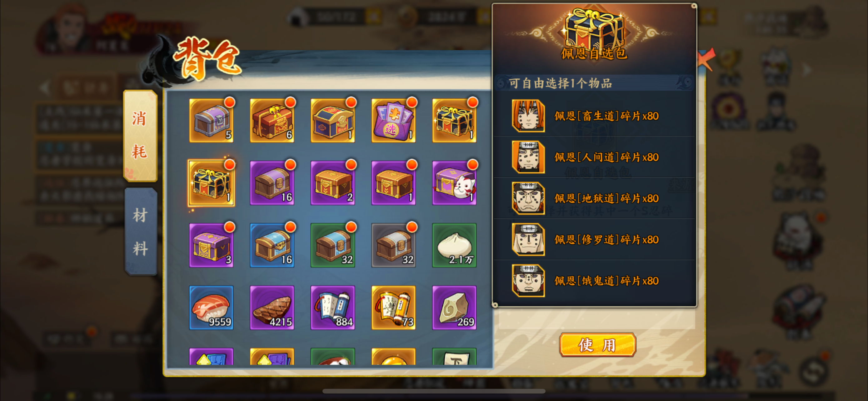The image size is (868, 401).
Task: Choose 佩恩[饿鬼道]碎片x80 option
Action: click(594, 280)
